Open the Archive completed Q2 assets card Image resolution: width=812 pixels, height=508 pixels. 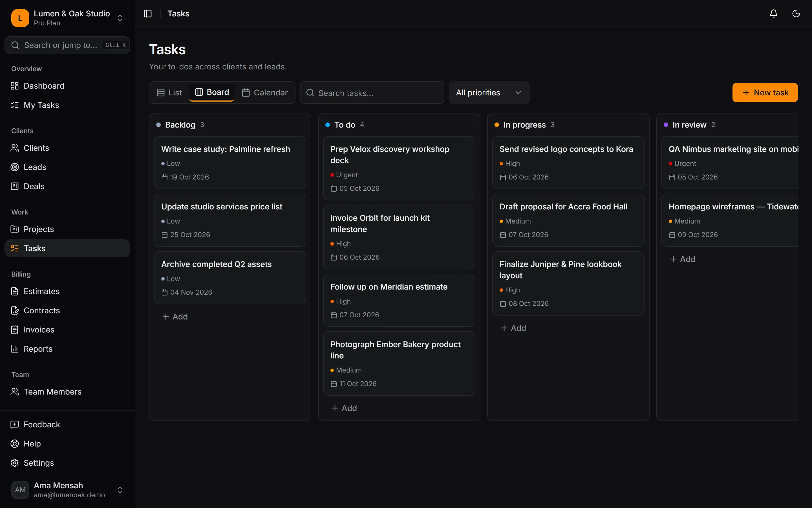230,278
